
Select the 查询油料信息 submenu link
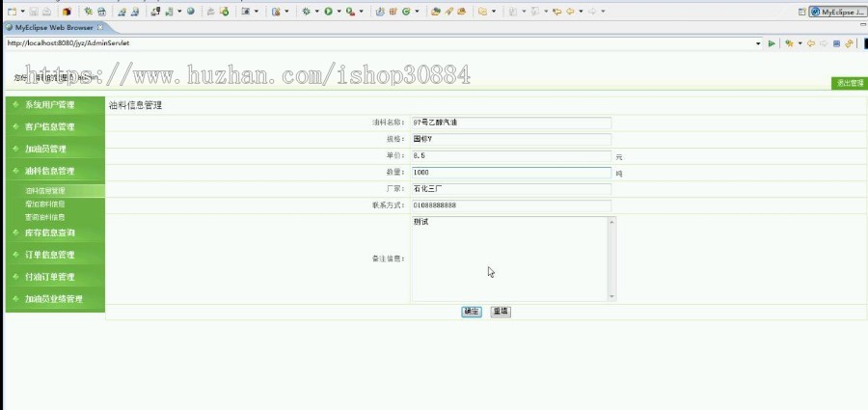coord(44,217)
